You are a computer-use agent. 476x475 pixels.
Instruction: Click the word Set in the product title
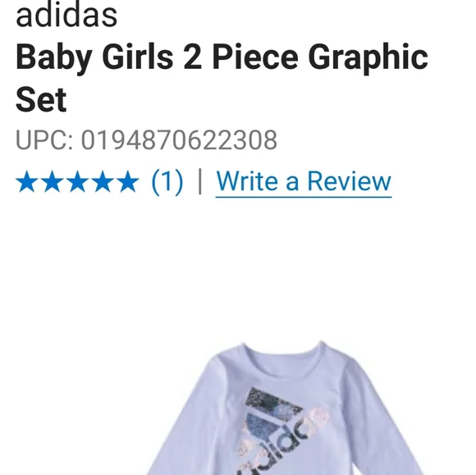(41, 99)
